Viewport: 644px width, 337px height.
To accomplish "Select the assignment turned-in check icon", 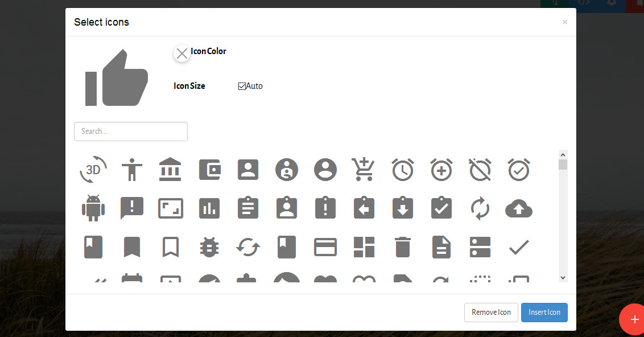I will point(441,208).
